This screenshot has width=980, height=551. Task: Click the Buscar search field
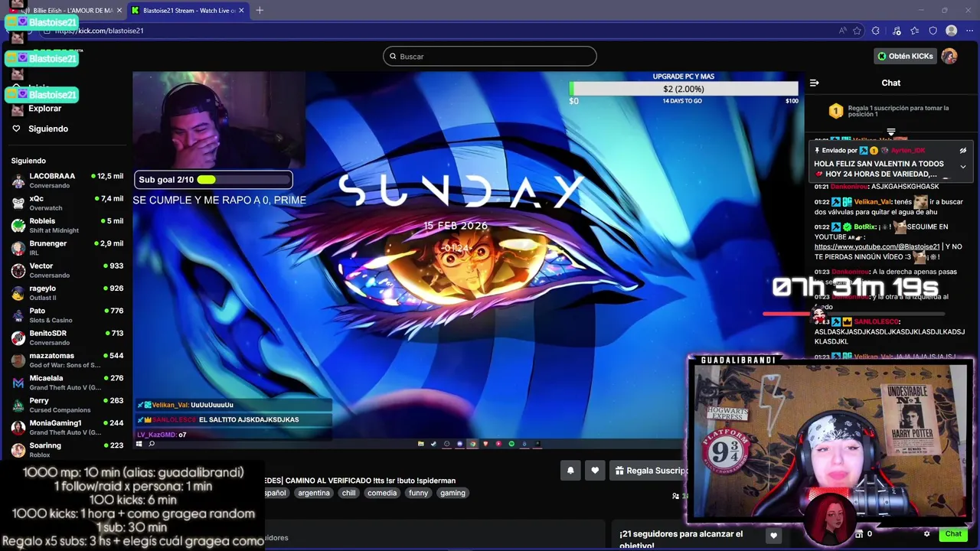490,56
